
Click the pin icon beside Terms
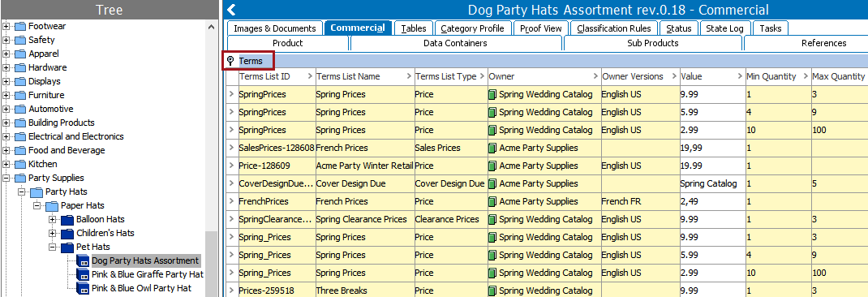tap(231, 61)
